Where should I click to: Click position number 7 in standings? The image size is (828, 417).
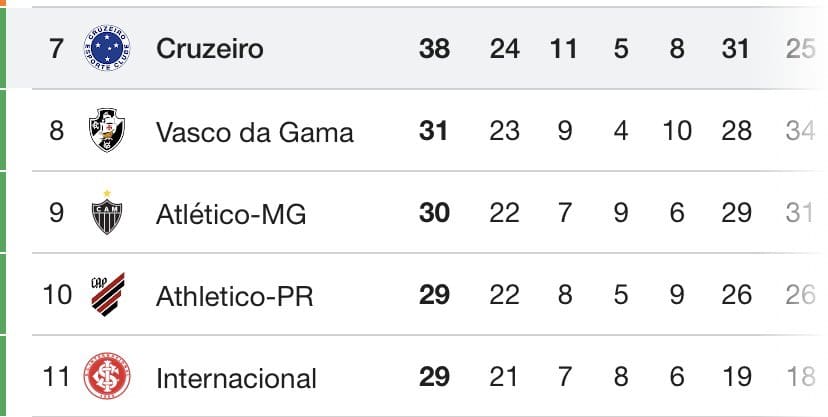pyautogui.click(x=56, y=48)
